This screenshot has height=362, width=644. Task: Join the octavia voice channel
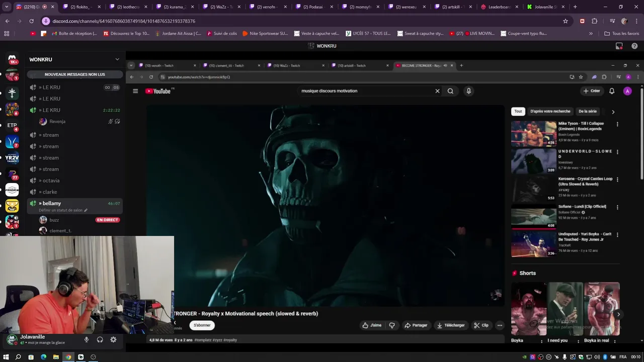pos(75,180)
